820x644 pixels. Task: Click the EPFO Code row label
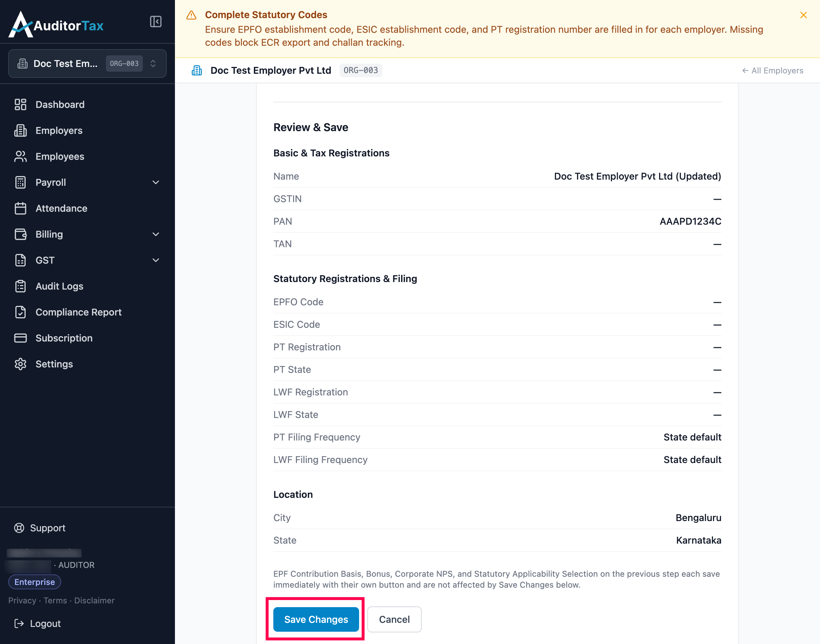click(298, 302)
